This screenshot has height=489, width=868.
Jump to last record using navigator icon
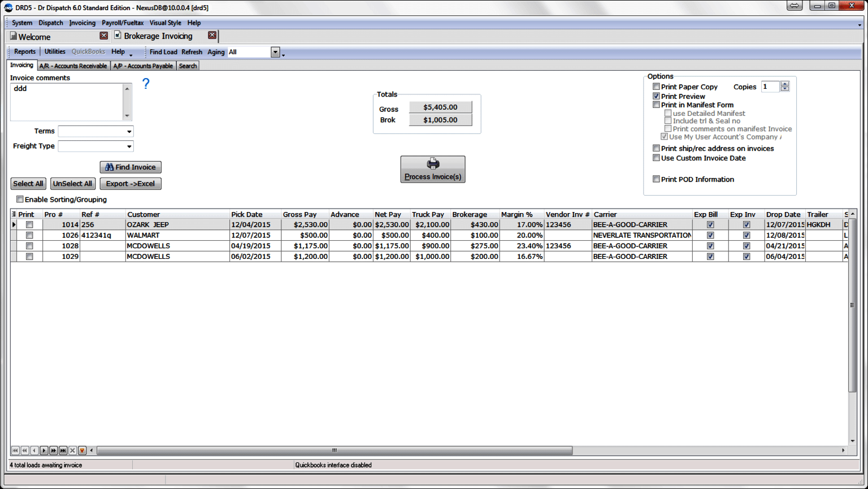coord(63,451)
